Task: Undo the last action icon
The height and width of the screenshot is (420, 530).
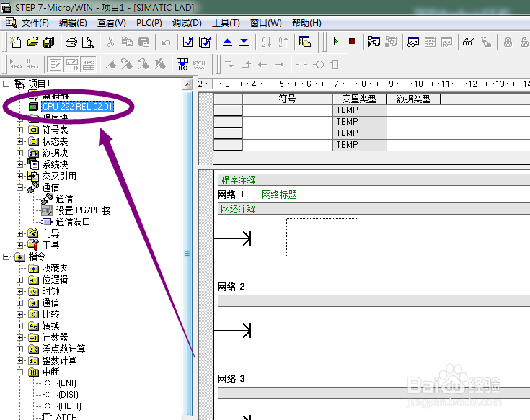Action: (166, 43)
